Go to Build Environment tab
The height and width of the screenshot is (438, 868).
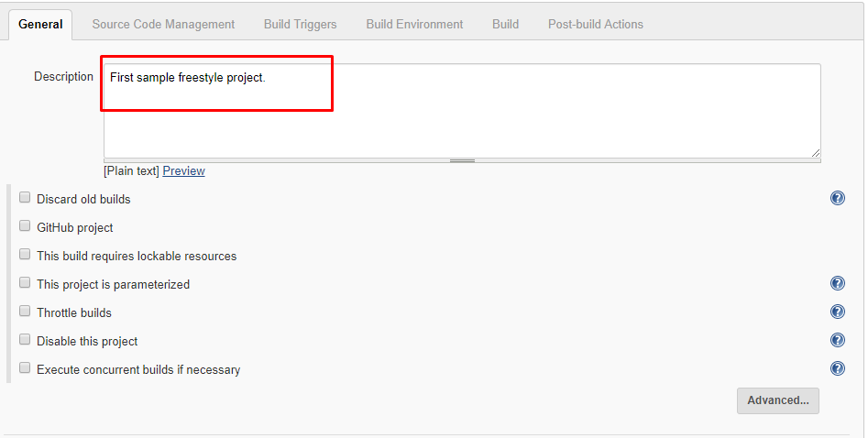[414, 25]
